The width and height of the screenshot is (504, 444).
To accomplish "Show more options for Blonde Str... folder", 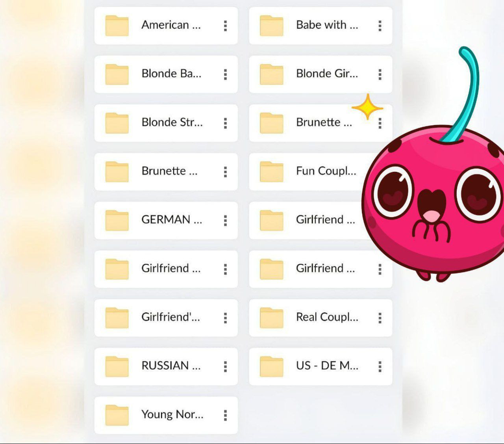I will [x=225, y=123].
